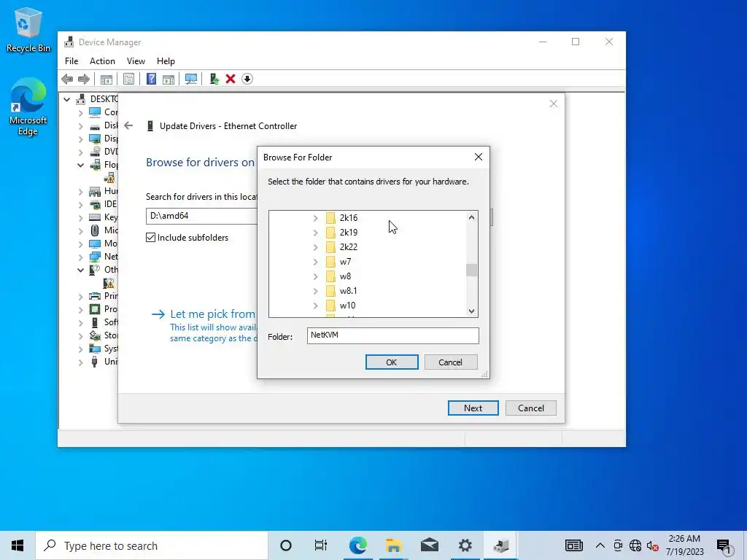Click the Folder name field containing NetKVM
Viewport: 747px width, 560px height.
pyautogui.click(x=393, y=335)
